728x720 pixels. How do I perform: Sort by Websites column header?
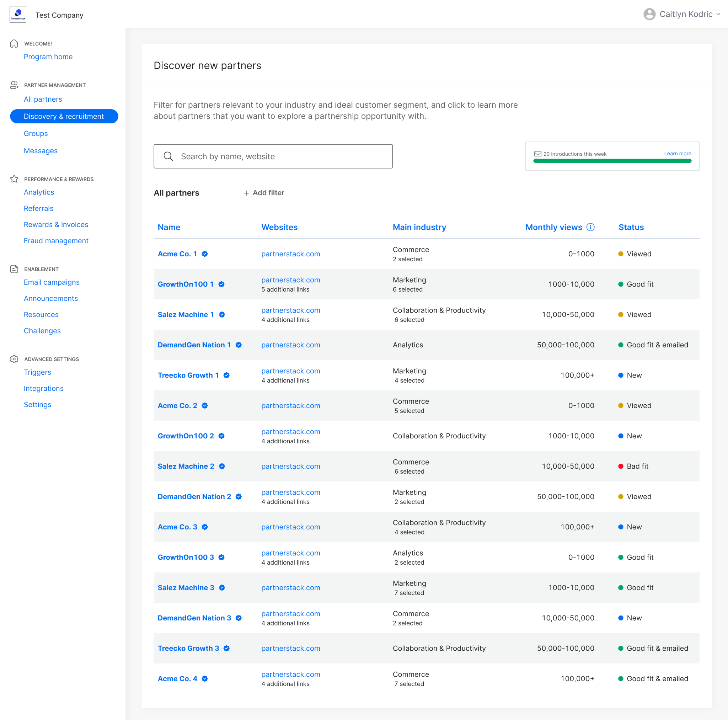coord(280,227)
